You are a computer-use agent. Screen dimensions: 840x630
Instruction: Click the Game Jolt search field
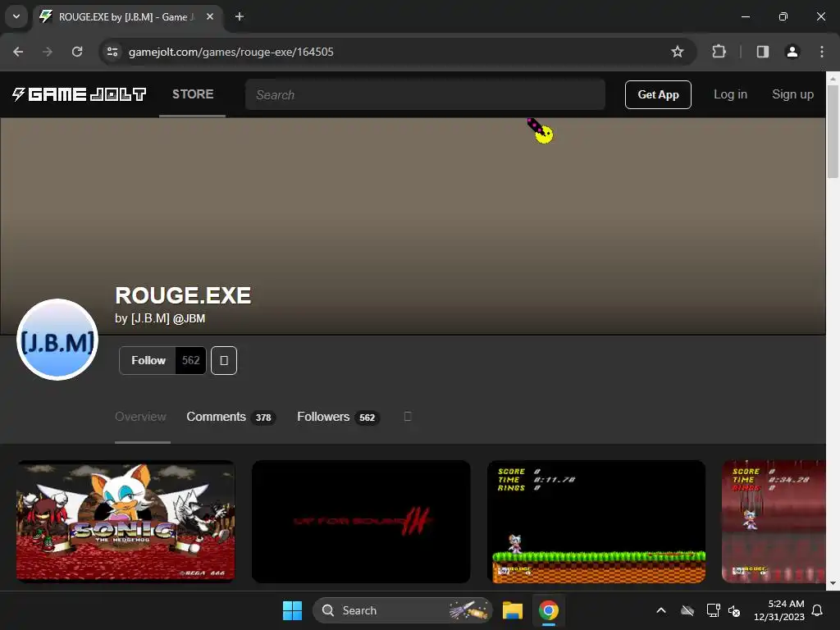(x=426, y=95)
